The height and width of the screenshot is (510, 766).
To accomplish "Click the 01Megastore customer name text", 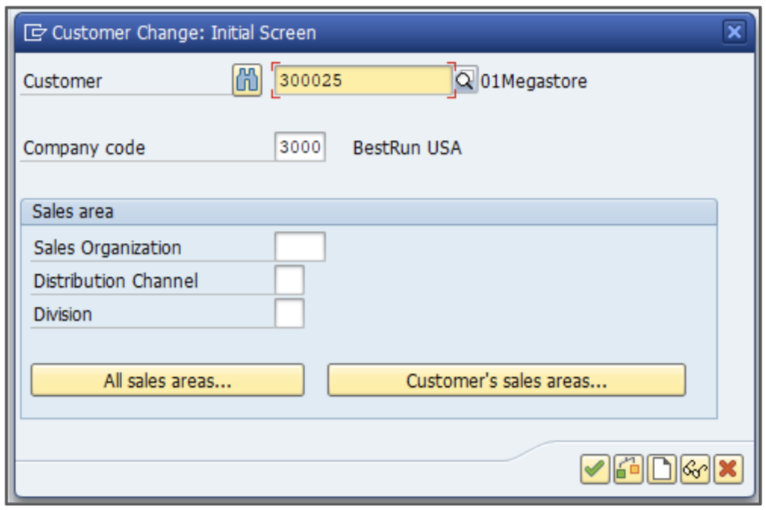I will (x=534, y=81).
